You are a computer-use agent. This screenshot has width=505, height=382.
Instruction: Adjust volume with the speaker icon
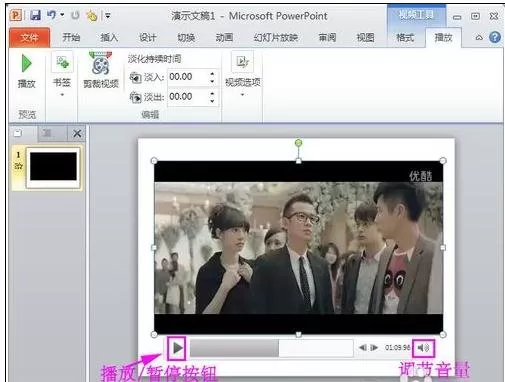coord(423,348)
